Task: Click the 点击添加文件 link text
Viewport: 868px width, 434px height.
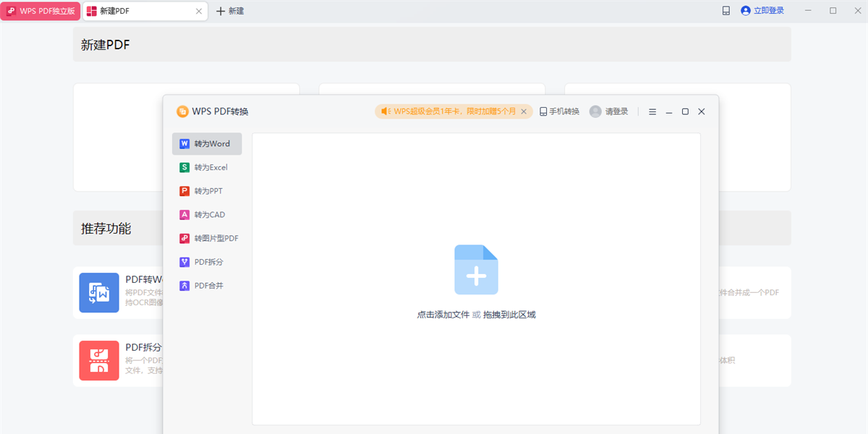Action: (443, 315)
